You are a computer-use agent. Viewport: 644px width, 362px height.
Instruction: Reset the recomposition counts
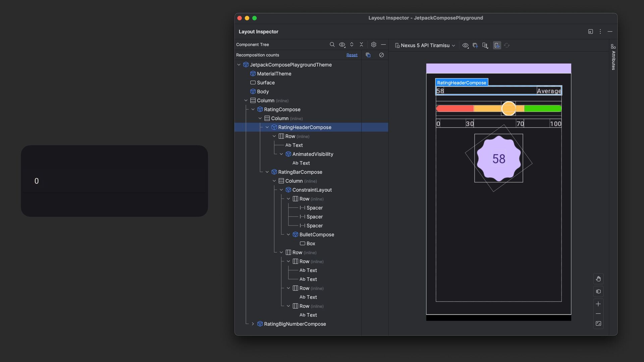click(x=352, y=55)
